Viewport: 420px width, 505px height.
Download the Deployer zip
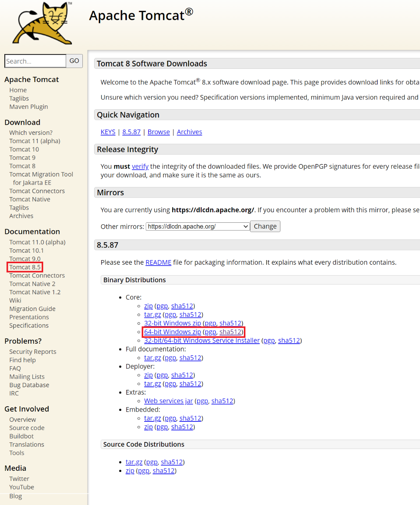click(149, 375)
